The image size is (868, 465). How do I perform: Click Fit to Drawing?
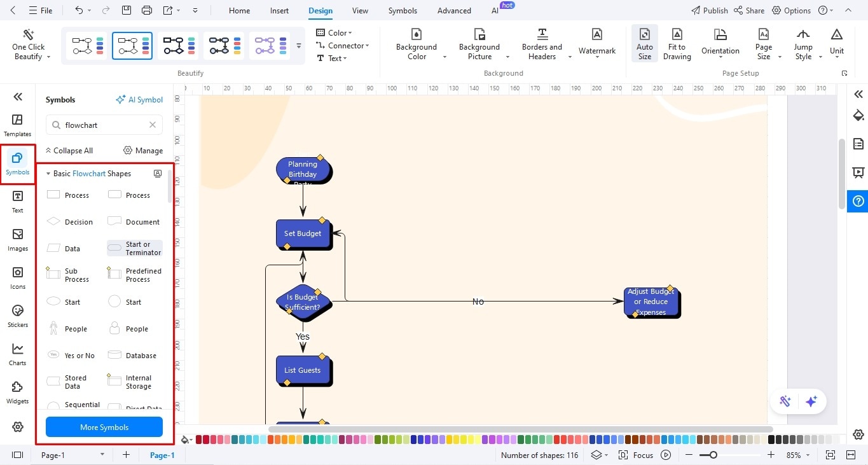(x=677, y=44)
